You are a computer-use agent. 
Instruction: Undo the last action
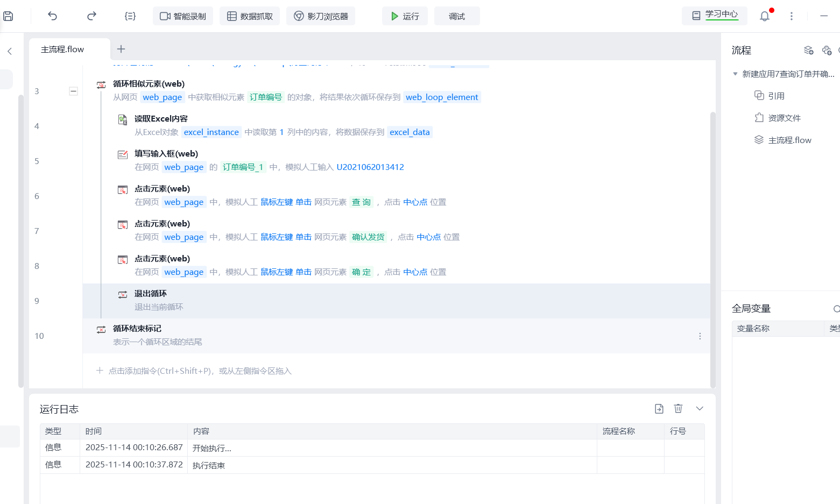pos(52,16)
